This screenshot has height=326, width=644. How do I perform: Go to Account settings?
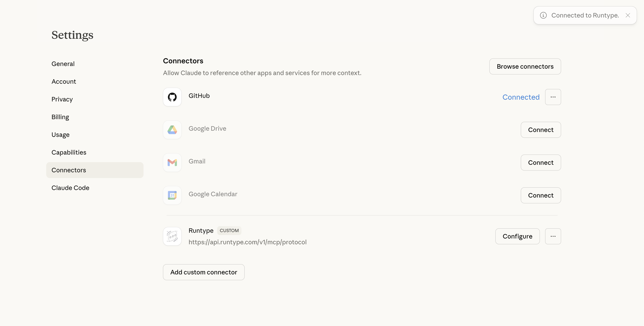(x=64, y=82)
